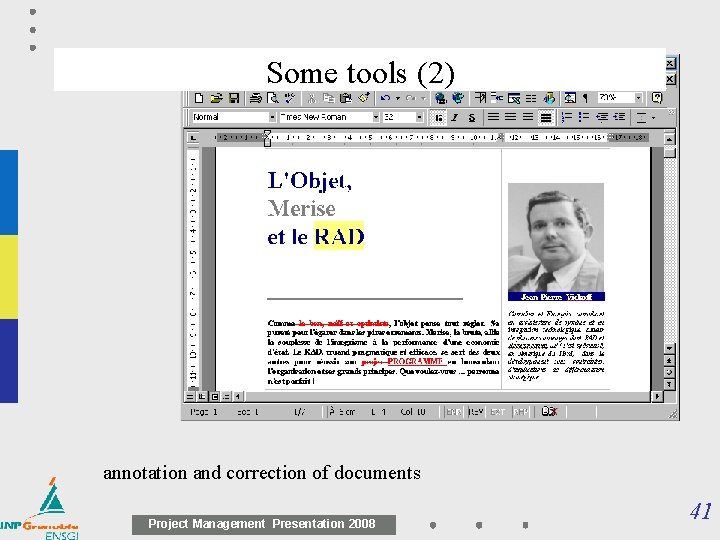Open a file with folder icon
The image size is (720, 540).
coord(216,98)
